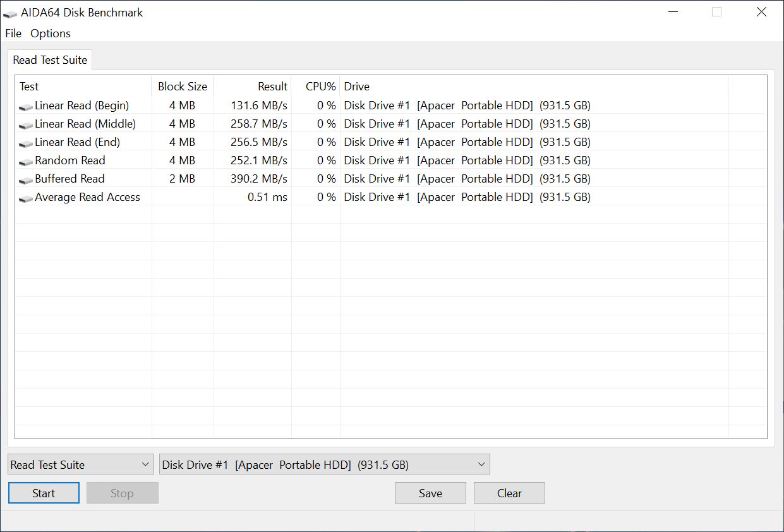Click the 258.7 MB/s result value
Image resolution: width=784 pixels, height=532 pixels.
coord(259,124)
